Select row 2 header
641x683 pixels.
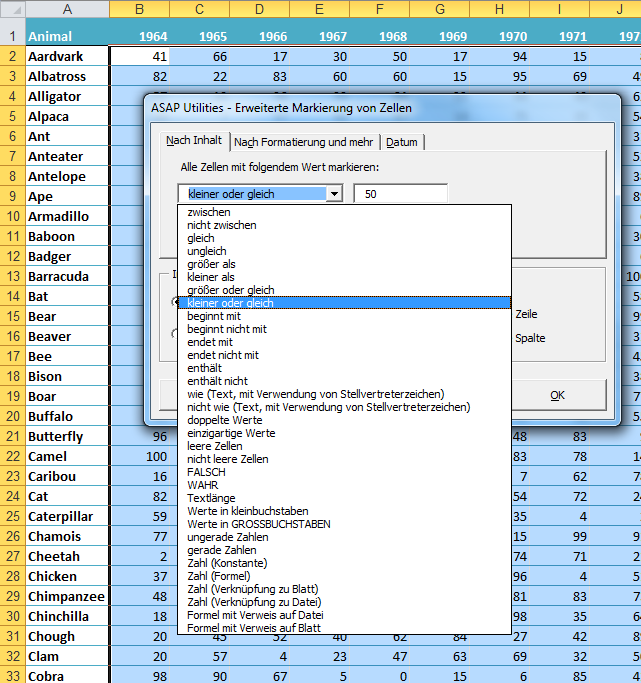[x=13, y=56]
